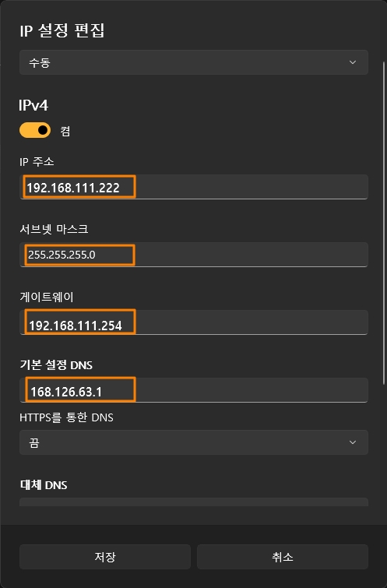This screenshot has width=387, height=588.
Task: Click the 게이트웨이 field with 192.168.111.254
Action: point(193,322)
